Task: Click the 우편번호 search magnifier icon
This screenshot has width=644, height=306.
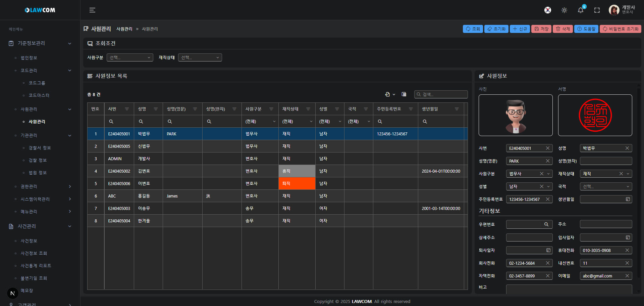Action: coord(546,224)
